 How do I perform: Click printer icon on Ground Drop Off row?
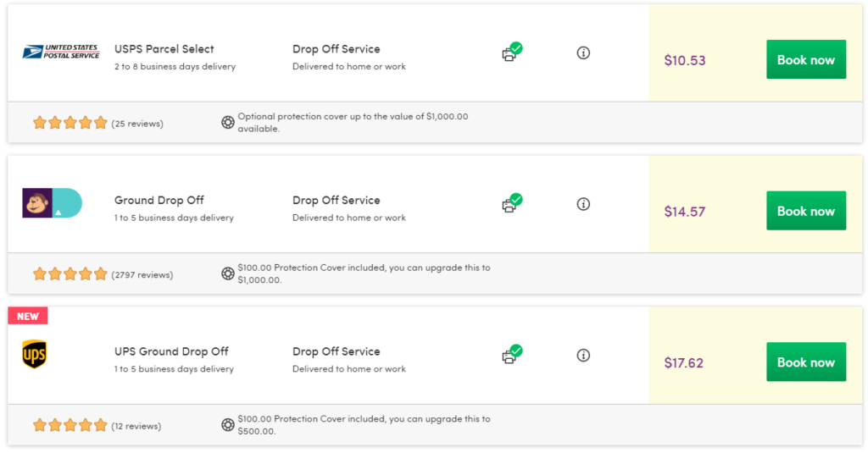(x=510, y=204)
